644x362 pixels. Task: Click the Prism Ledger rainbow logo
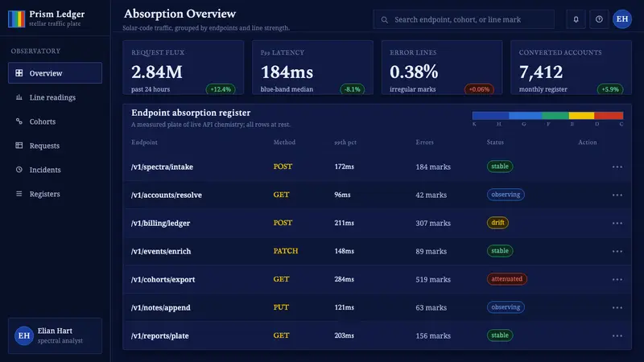tap(16, 19)
